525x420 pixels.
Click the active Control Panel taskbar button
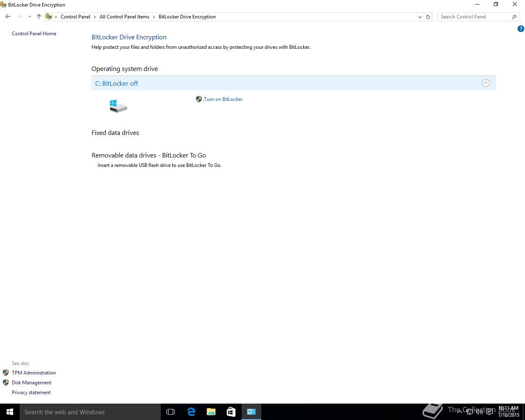[x=251, y=412]
